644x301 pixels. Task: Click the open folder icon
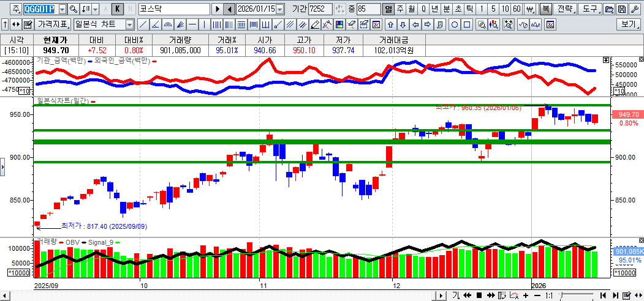[x=608, y=9]
